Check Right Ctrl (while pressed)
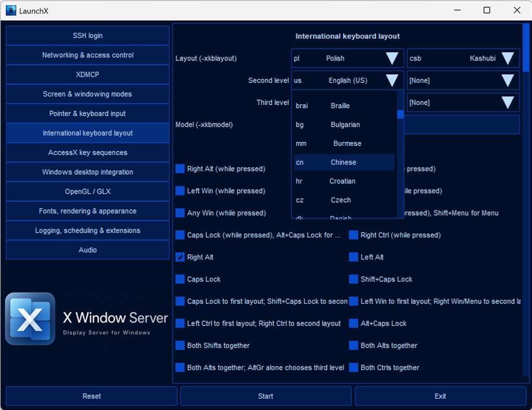Viewport: 532px width, 410px height. (x=353, y=235)
